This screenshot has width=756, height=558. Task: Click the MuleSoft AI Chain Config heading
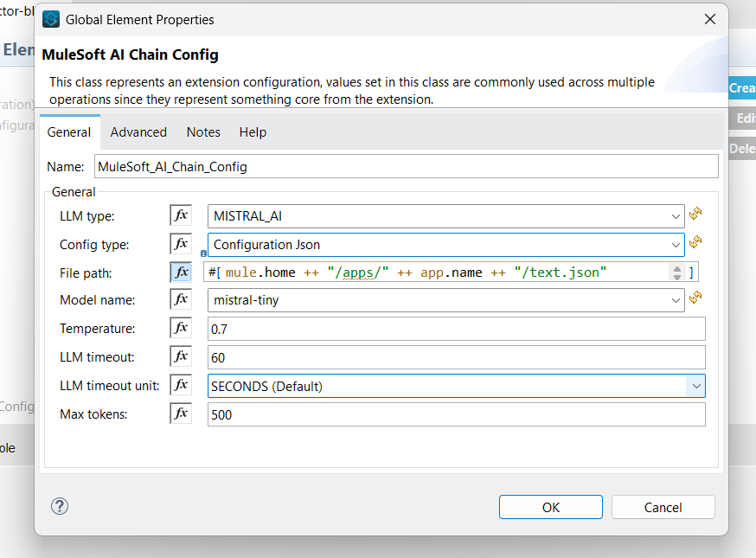[x=130, y=55]
